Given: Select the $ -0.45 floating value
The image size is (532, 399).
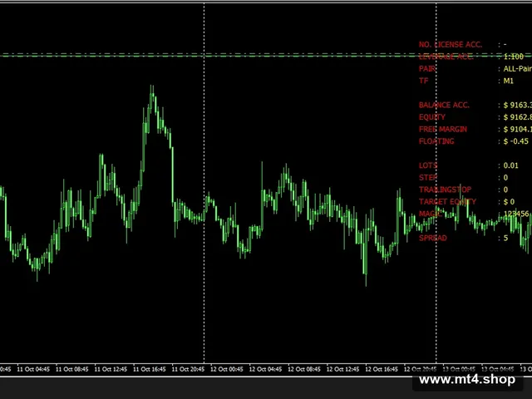Looking at the screenshot, I should 515,141.
